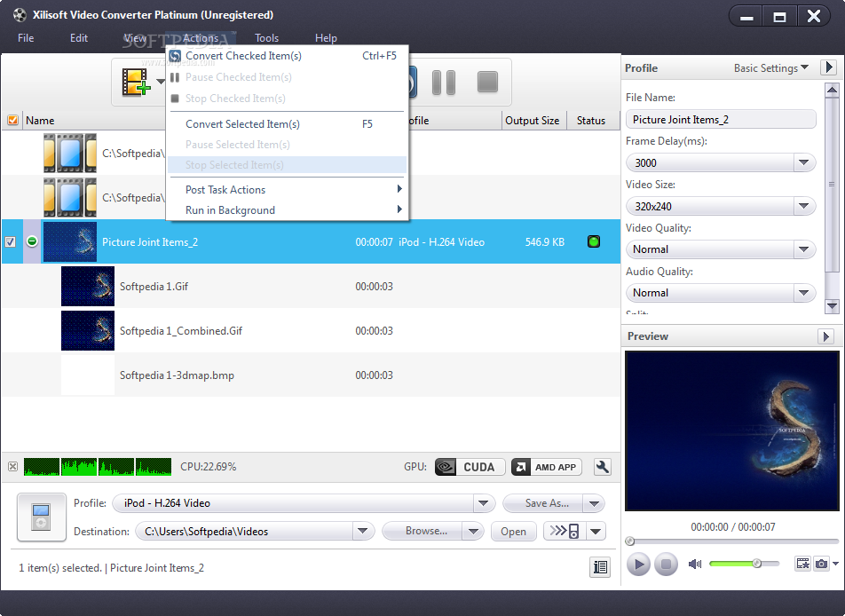Click the Name column header
The width and height of the screenshot is (845, 616).
tap(40, 121)
